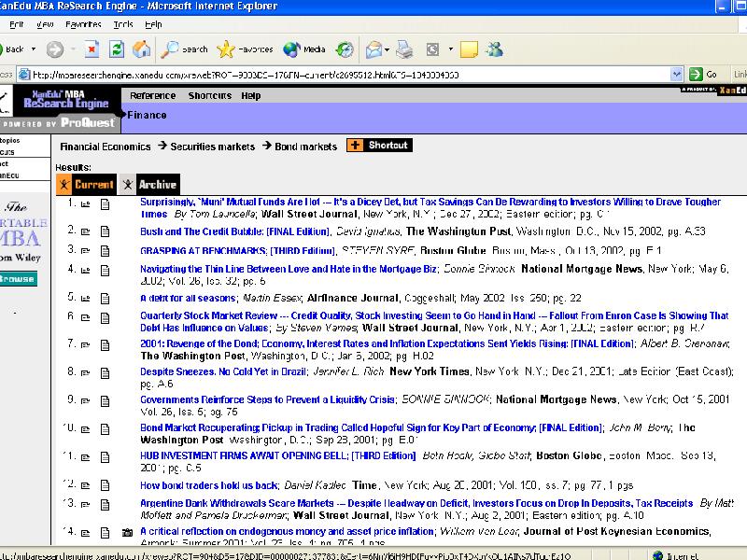
Task: Open the Favorites star toolbar button
Action: pyautogui.click(x=245, y=49)
